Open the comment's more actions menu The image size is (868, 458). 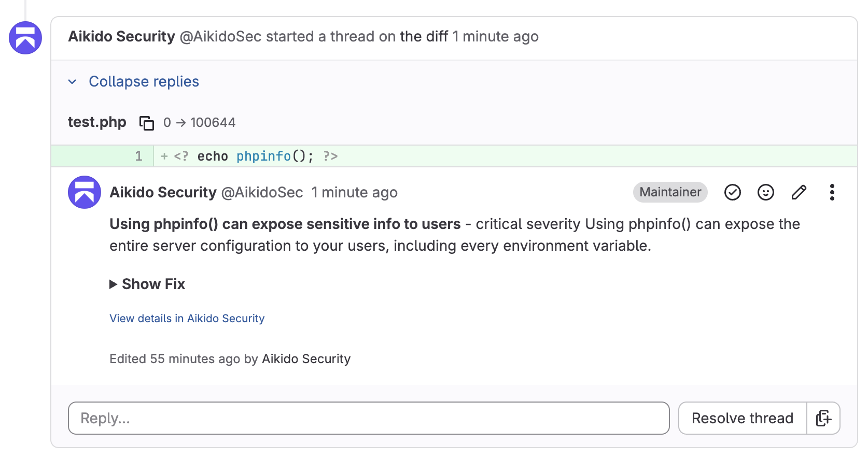coord(832,192)
